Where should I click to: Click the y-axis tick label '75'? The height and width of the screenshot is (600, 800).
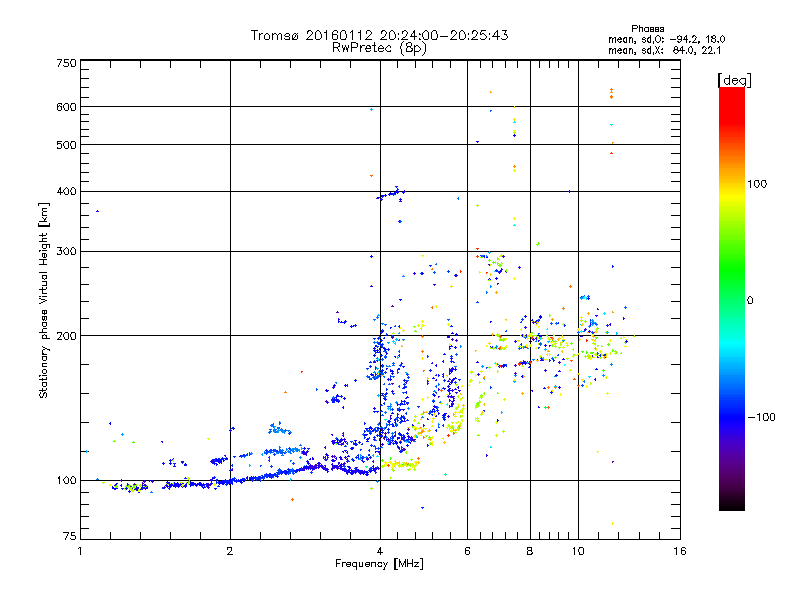tap(70, 536)
